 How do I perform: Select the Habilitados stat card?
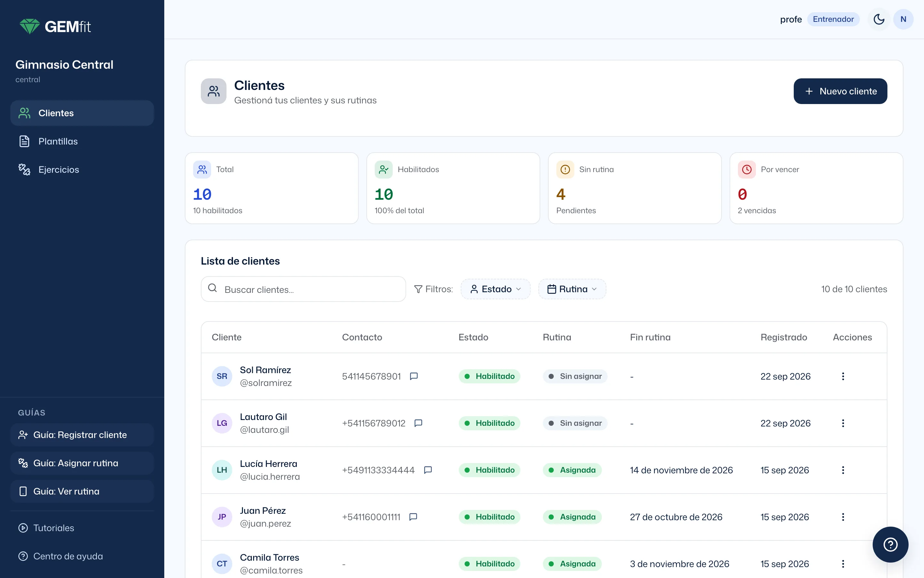click(x=453, y=188)
